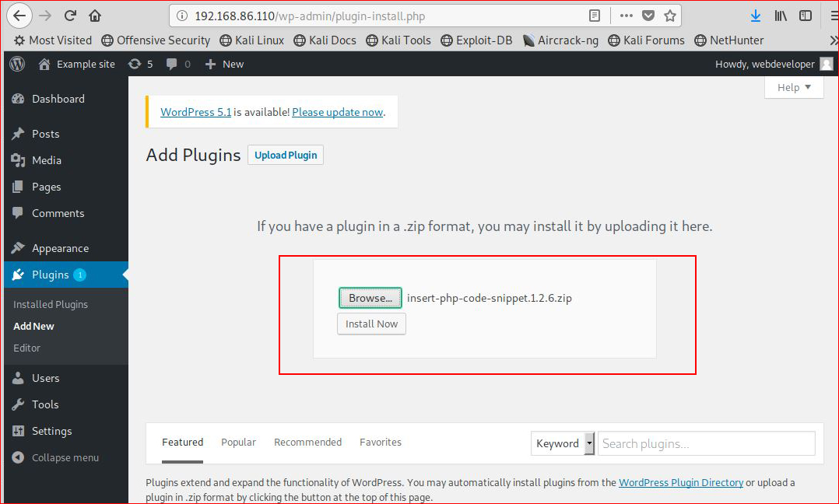Open Kali Tools bookmark
This screenshot has width=839, height=504.
click(398, 40)
